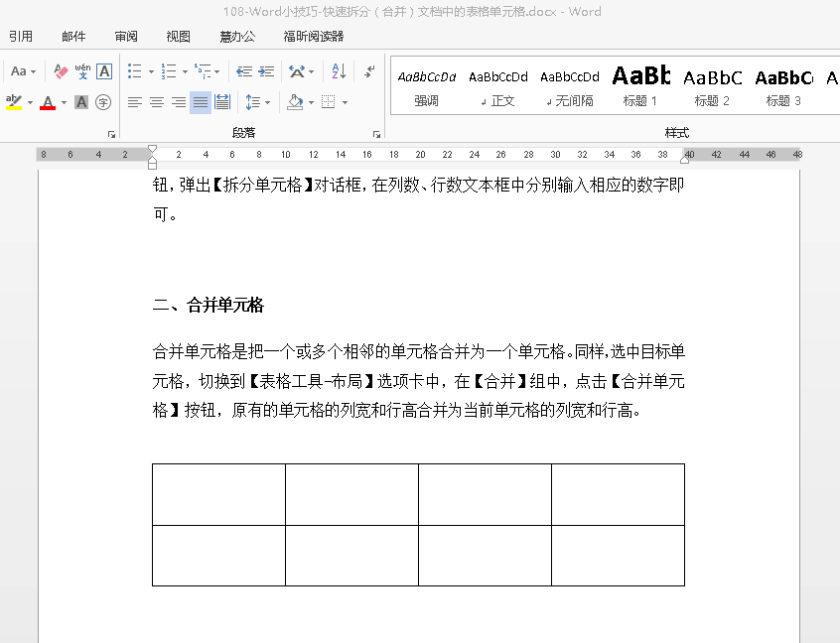Apply numbered list formatting

click(169, 71)
